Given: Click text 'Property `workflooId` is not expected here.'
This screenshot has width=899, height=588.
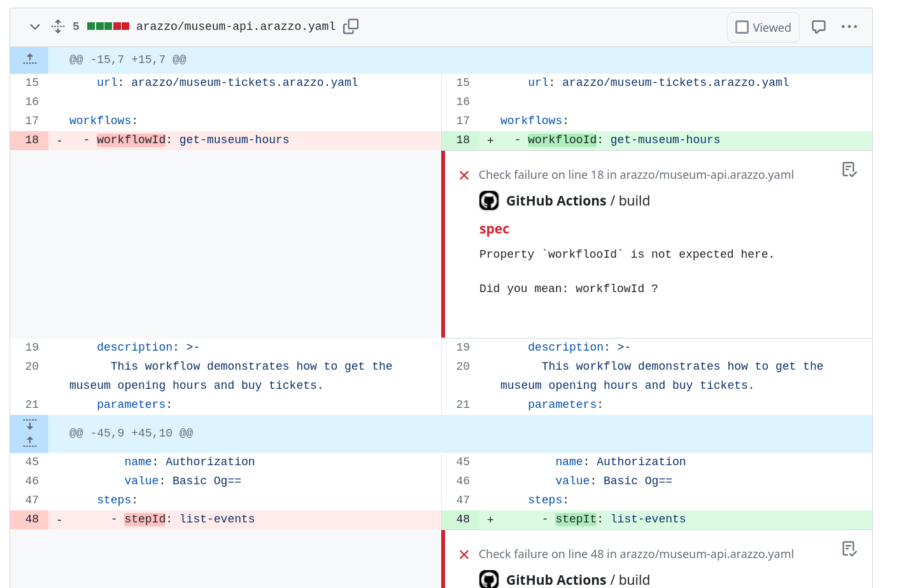Looking at the screenshot, I should (627, 255).
